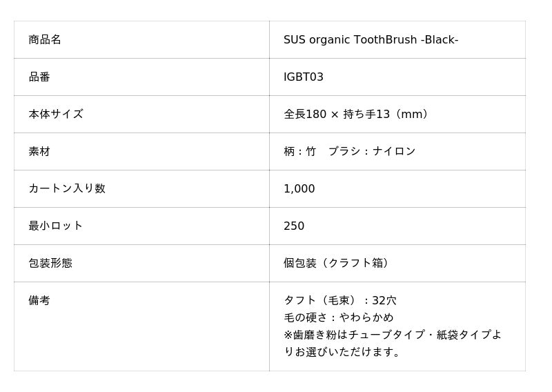552x392 pixels.
Task: Click the 素材 row label
Action: [39, 152]
